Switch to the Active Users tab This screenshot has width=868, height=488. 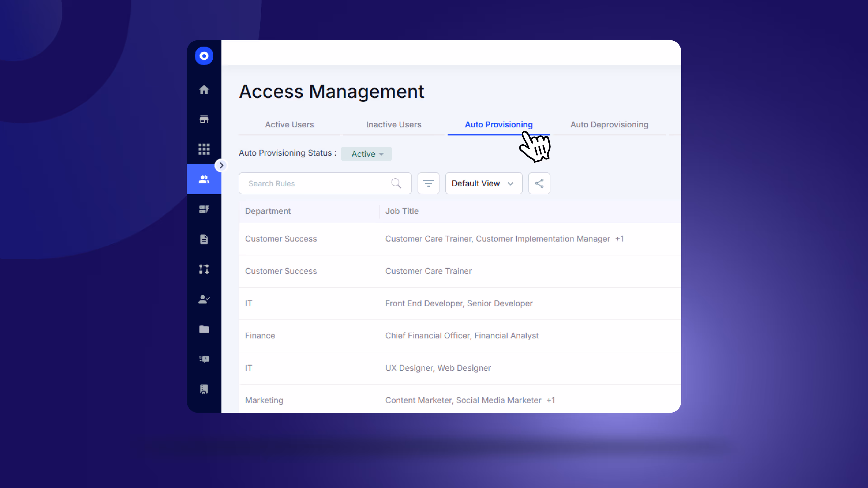(289, 125)
